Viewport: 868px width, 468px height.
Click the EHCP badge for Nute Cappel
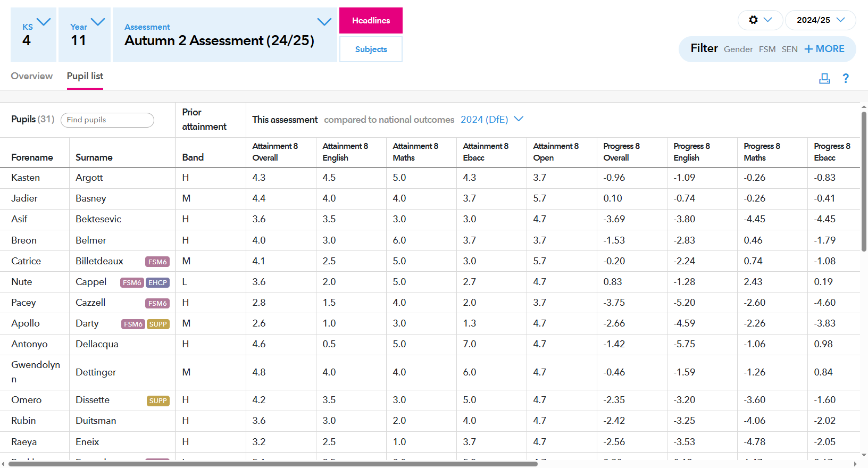click(158, 282)
